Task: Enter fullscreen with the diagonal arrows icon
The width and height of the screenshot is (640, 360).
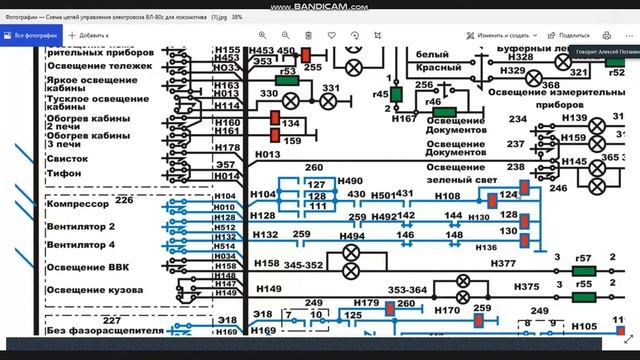Action: click(629, 339)
